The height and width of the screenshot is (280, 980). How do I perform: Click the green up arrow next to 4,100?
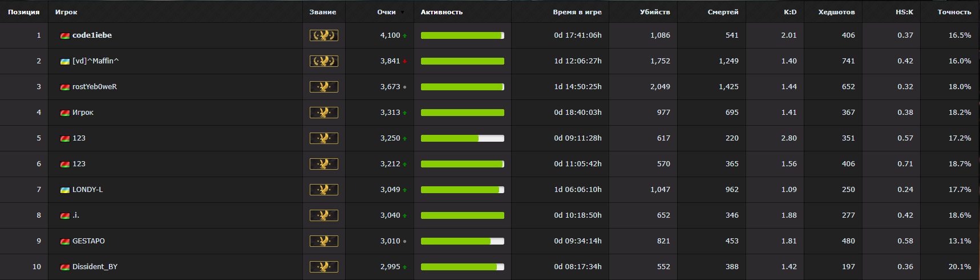click(404, 35)
